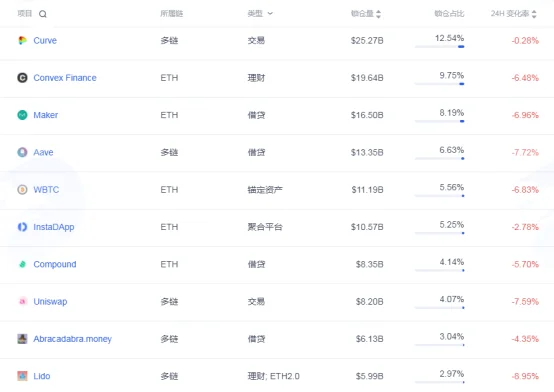554x392 pixels.
Task: Click the Curve project logo icon
Action: [22, 40]
